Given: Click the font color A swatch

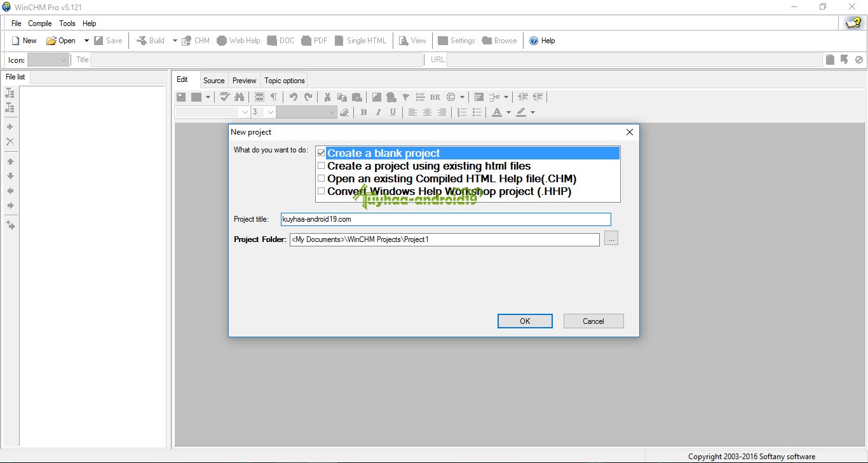Looking at the screenshot, I should coord(497,112).
